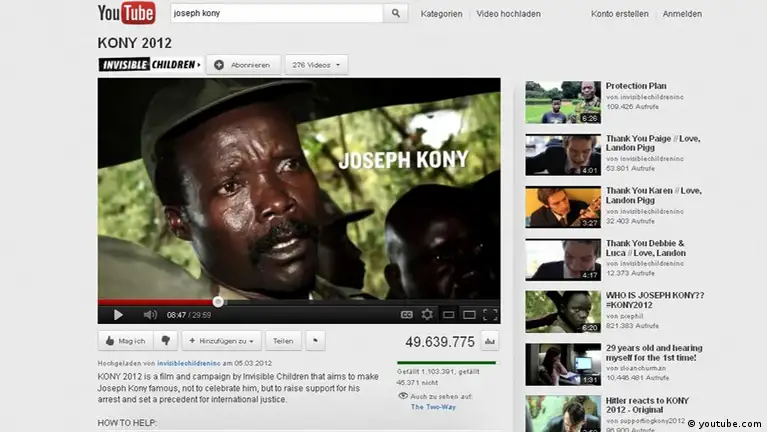Click the search magnifier button
This screenshot has height=432, width=767.
click(x=396, y=14)
